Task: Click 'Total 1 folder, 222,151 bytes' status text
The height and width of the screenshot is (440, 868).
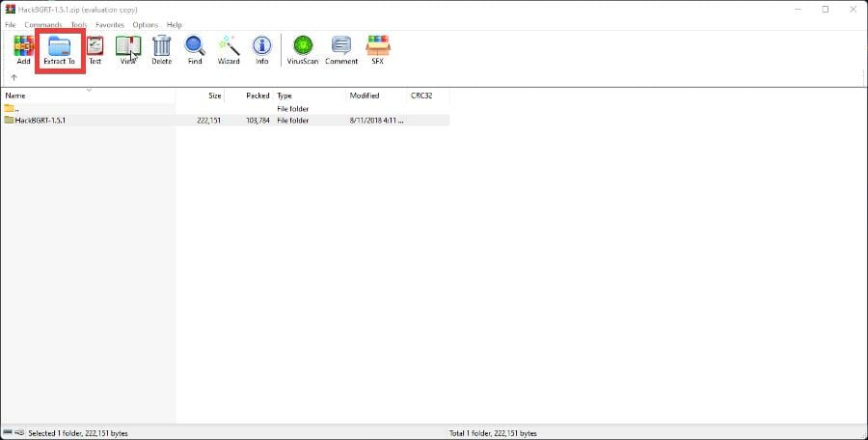Action: click(493, 433)
